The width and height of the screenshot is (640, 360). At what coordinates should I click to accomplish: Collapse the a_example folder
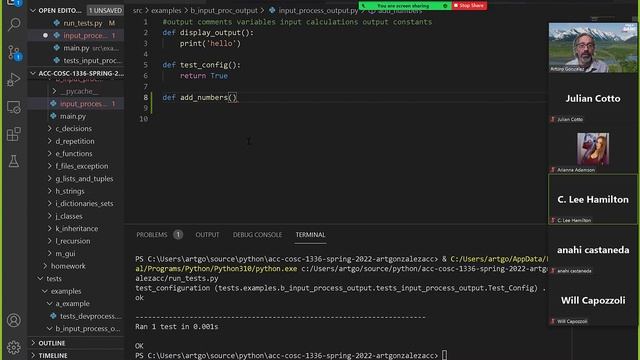(50, 304)
